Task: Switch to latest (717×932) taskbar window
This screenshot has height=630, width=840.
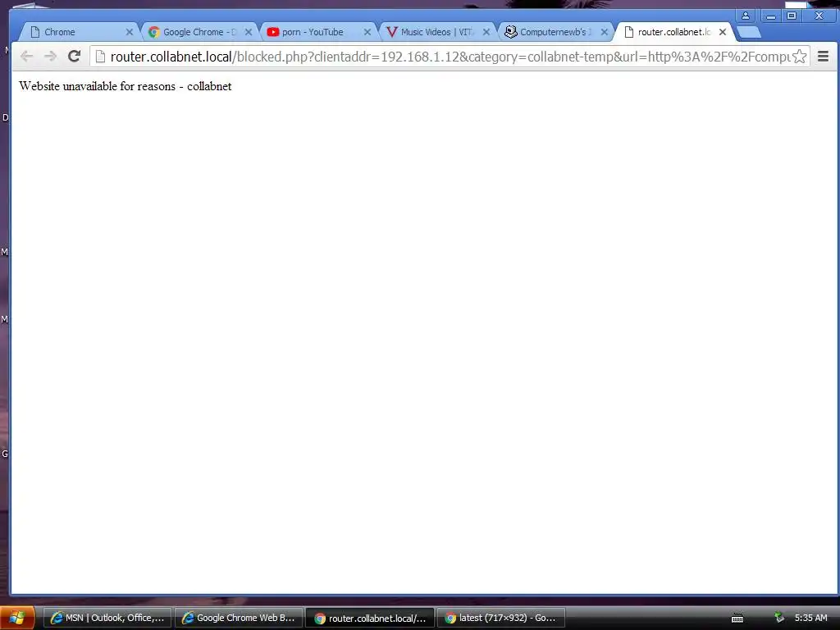Action: pyautogui.click(x=501, y=619)
